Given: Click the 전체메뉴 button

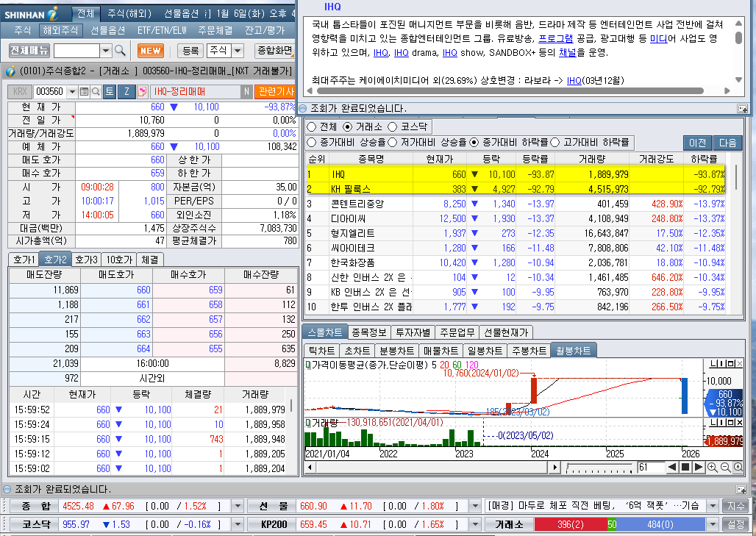Looking at the screenshot, I should pyautogui.click(x=29, y=51).
